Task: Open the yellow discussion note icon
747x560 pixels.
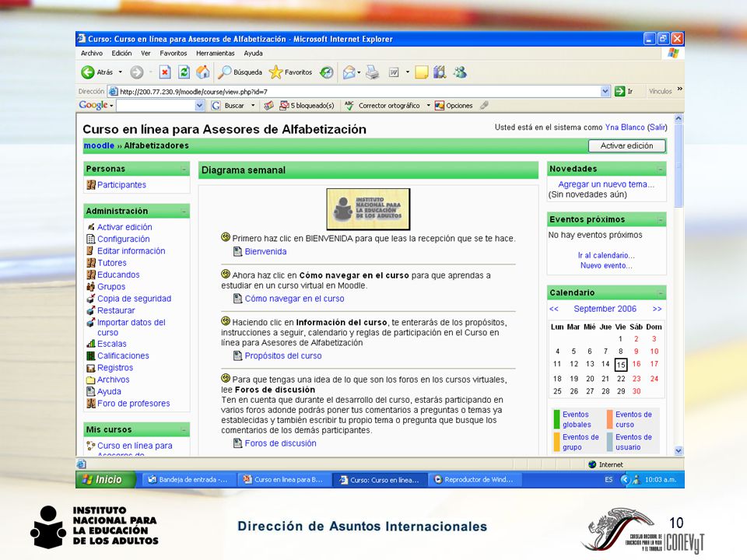Action: pyautogui.click(x=422, y=72)
